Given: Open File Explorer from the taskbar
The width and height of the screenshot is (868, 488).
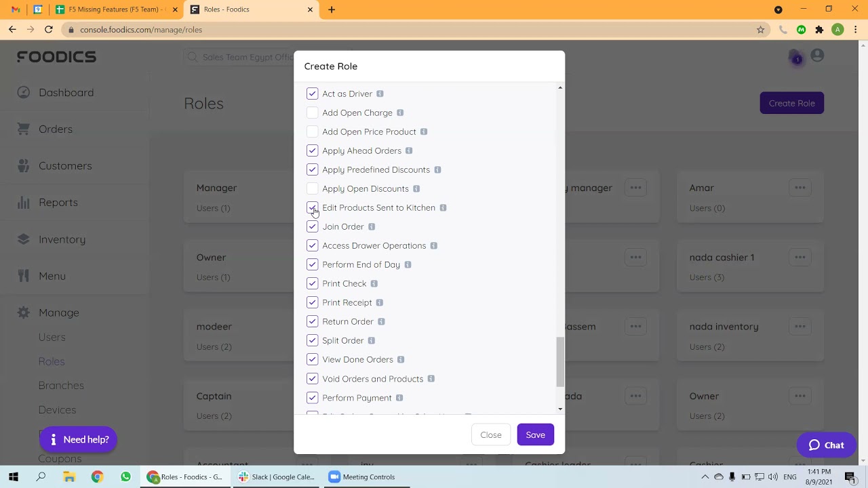Looking at the screenshot, I should [x=69, y=477].
